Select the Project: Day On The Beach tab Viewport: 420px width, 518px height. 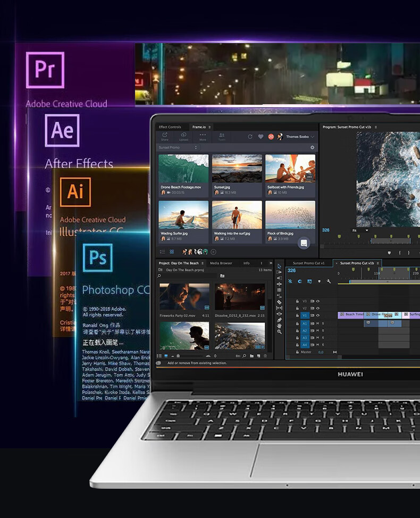[x=179, y=263]
